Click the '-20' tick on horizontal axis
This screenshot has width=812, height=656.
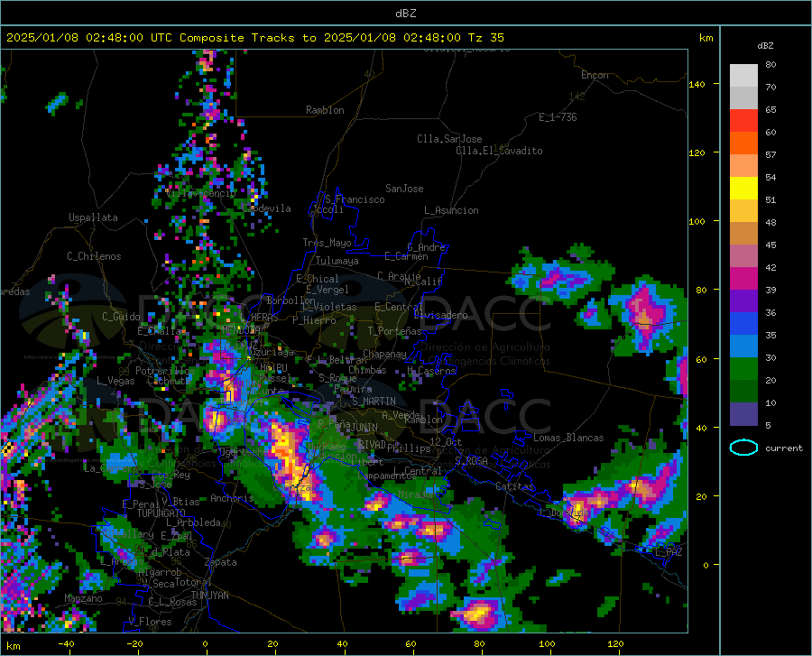(134, 643)
